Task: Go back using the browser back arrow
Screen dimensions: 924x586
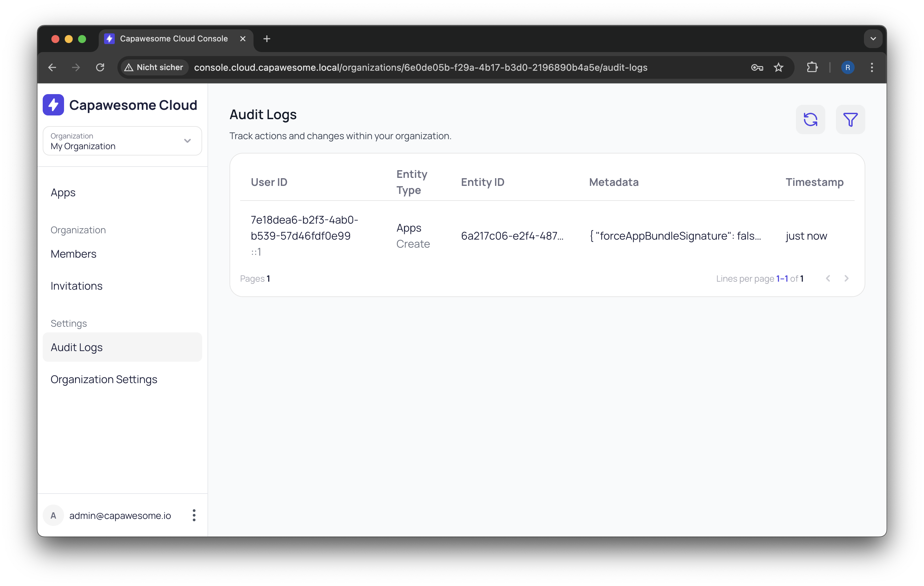Action: tap(52, 67)
